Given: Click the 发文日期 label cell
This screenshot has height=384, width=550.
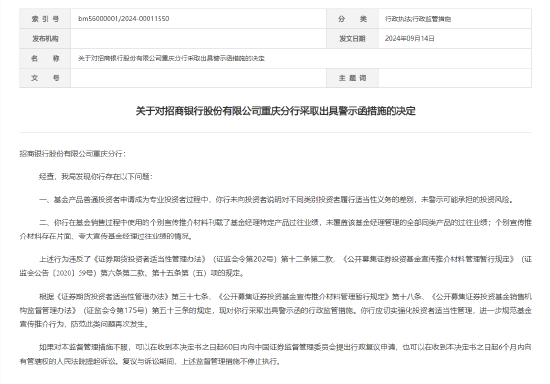Looking at the screenshot, I should tap(353, 39).
